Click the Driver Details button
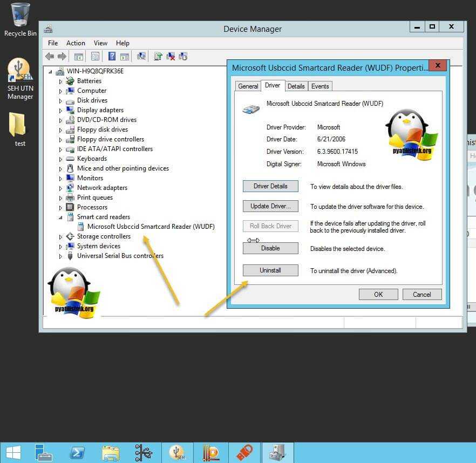The image size is (476, 463). pos(270,186)
